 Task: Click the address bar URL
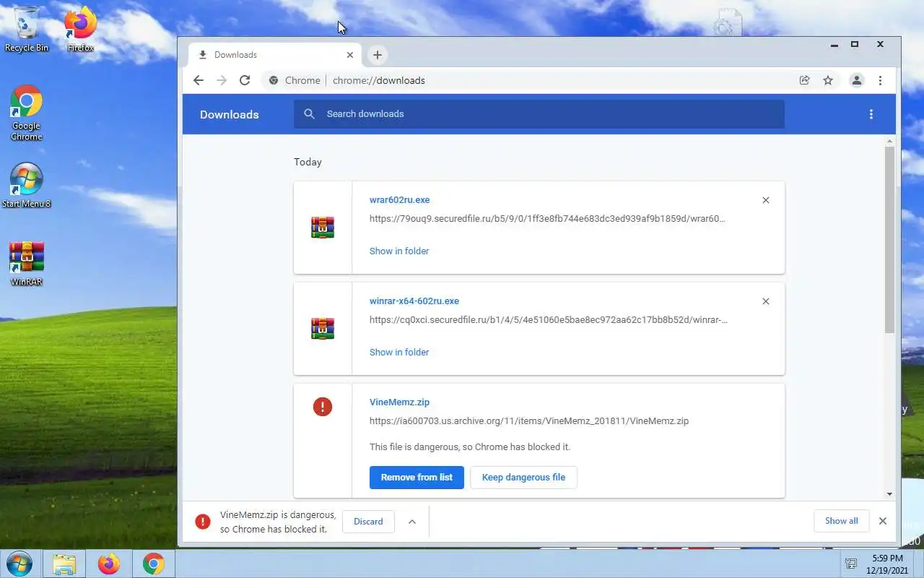[x=379, y=80]
